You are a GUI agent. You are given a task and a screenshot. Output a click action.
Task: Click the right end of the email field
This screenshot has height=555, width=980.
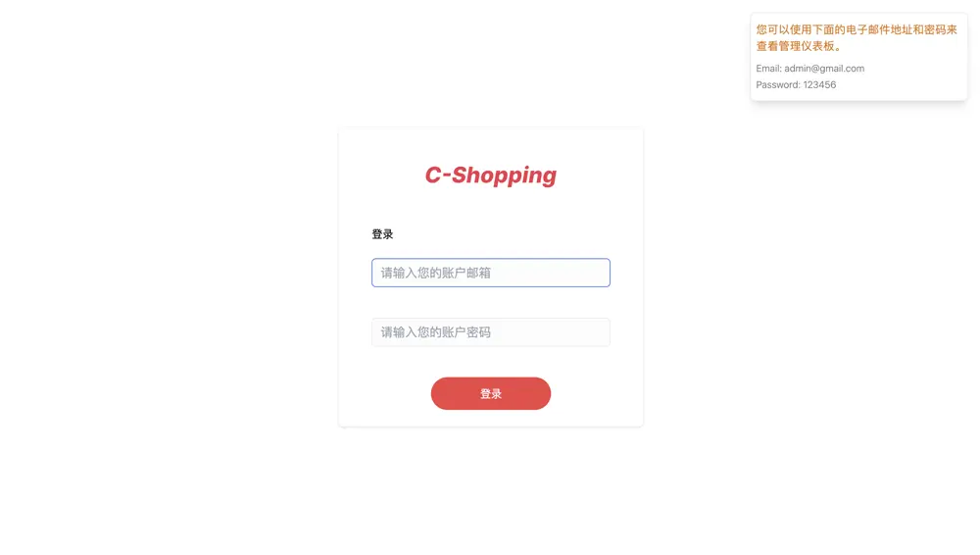(597, 273)
